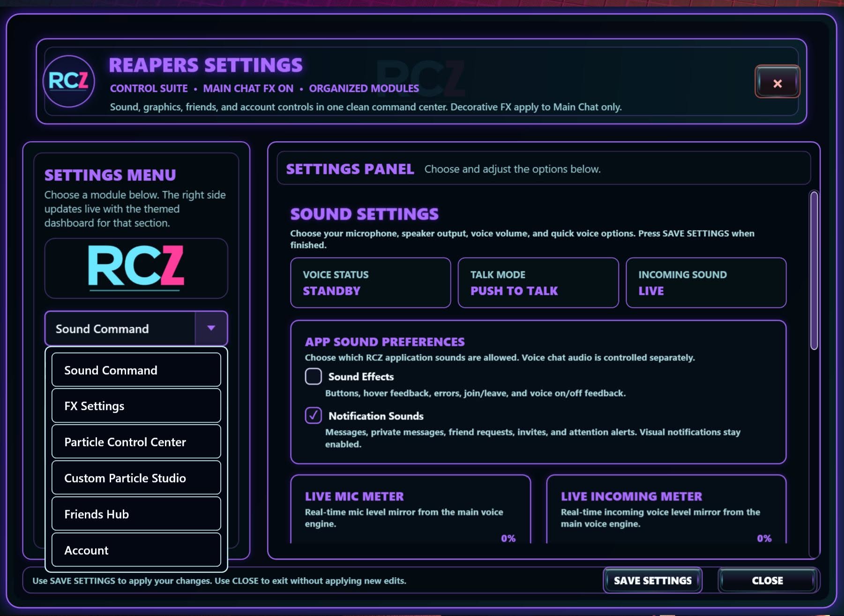Click the Settings Menu heading
Screen dimensions: 844x616
click(110, 175)
